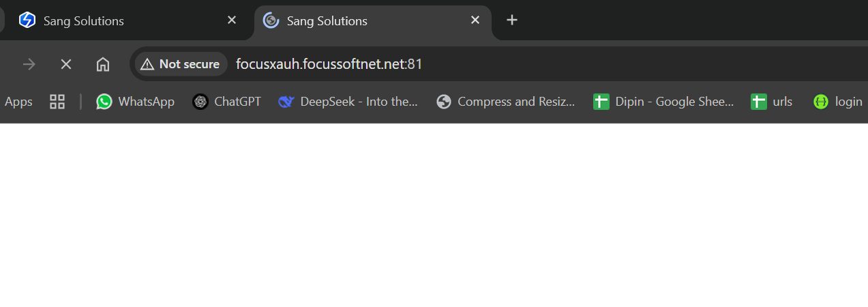This screenshot has width=868, height=307.
Task: Stop loading the page
Action: coord(66,64)
